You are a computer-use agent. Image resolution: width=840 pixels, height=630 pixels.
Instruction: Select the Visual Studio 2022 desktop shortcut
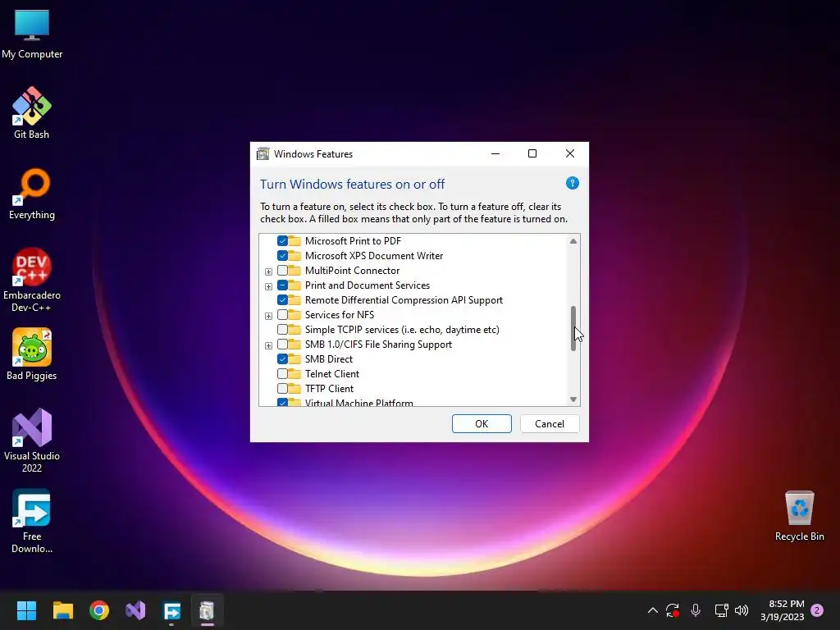coord(32,441)
